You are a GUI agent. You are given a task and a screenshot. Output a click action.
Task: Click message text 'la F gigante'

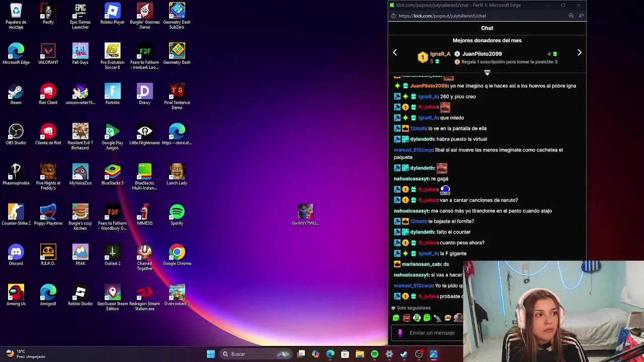point(453,253)
